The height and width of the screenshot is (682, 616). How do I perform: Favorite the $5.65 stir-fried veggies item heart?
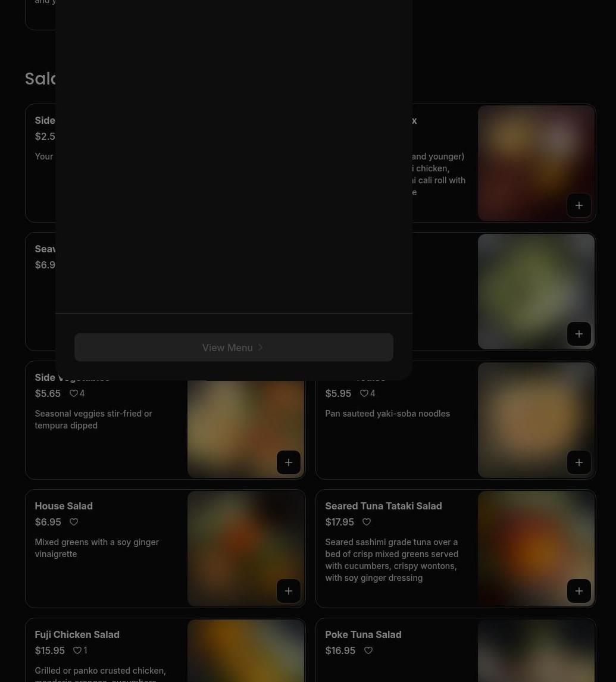point(74,393)
